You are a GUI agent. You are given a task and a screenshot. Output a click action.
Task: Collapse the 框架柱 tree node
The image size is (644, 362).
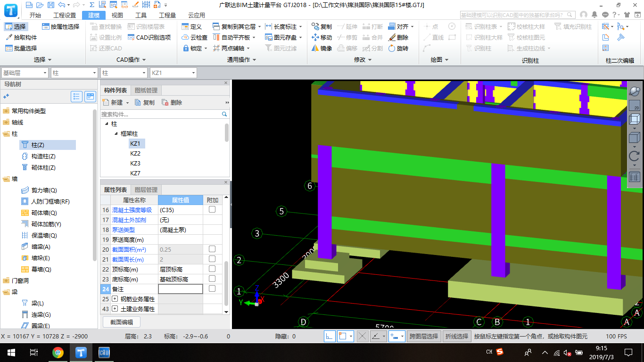[x=116, y=134]
